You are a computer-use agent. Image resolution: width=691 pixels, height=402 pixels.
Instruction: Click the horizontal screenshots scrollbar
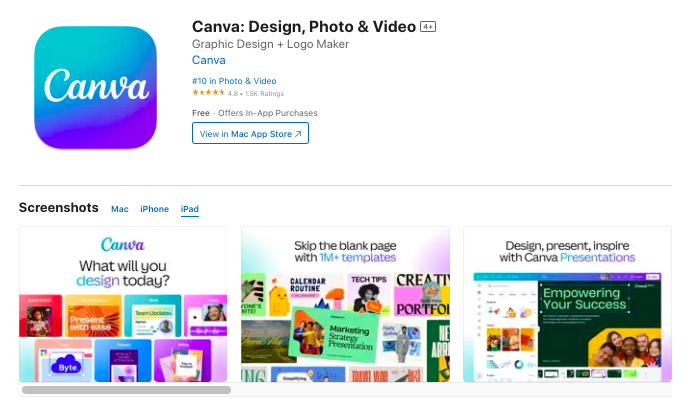pos(126,390)
